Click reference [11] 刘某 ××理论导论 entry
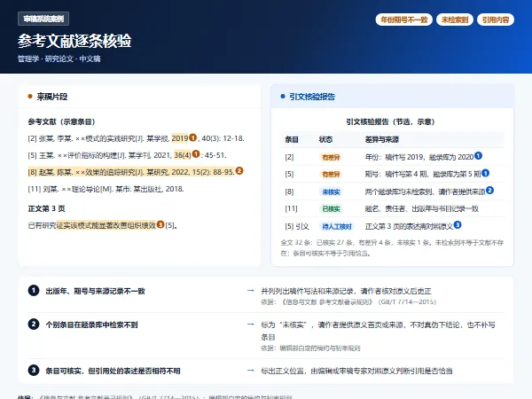Viewport: 532px width, 399px height. pos(106,189)
